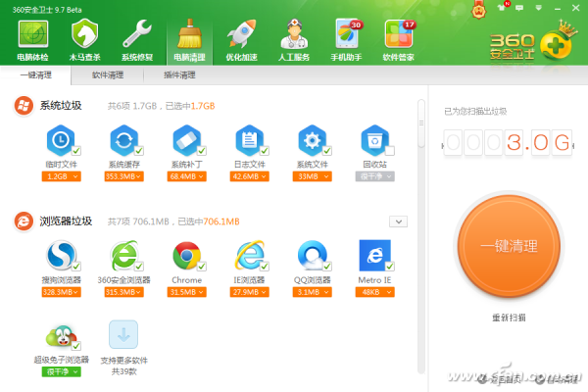Open 系统修复 wrench repair icon
This screenshot has width=588, height=392.
(137, 33)
